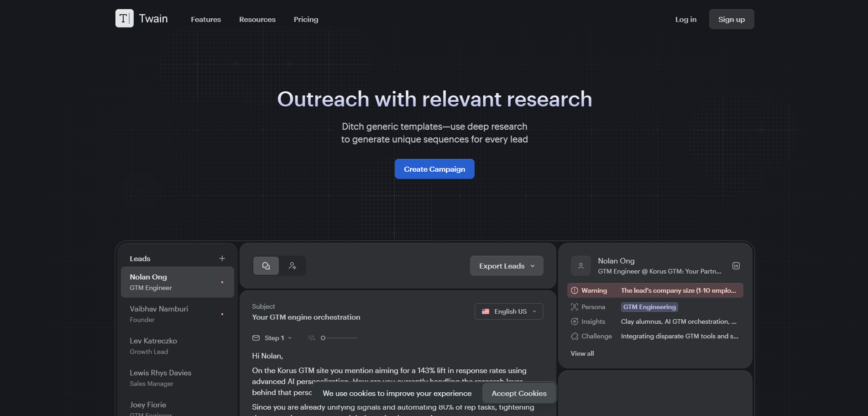This screenshot has width=868, height=416.
Task: Click the Twain logo icon
Action: (124, 18)
